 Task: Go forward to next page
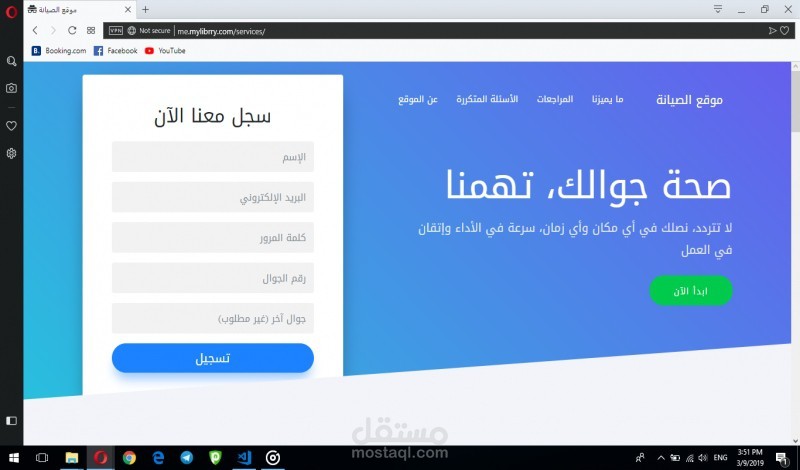point(53,31)
